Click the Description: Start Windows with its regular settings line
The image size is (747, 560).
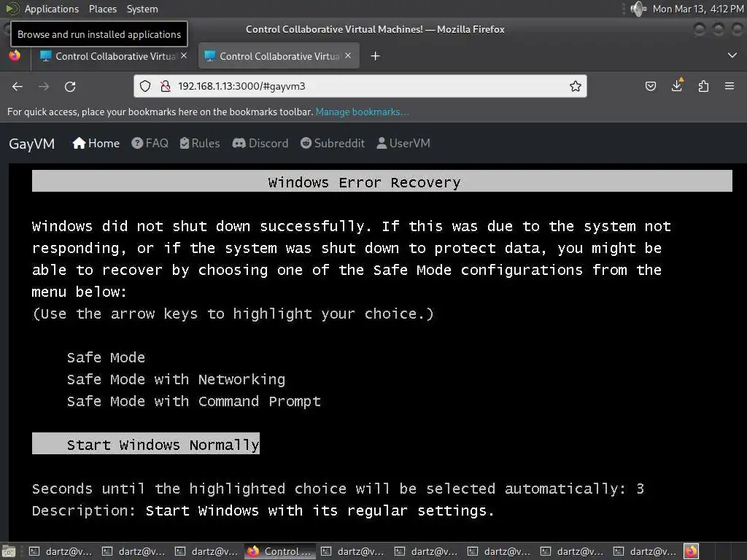tap(263, 511)
